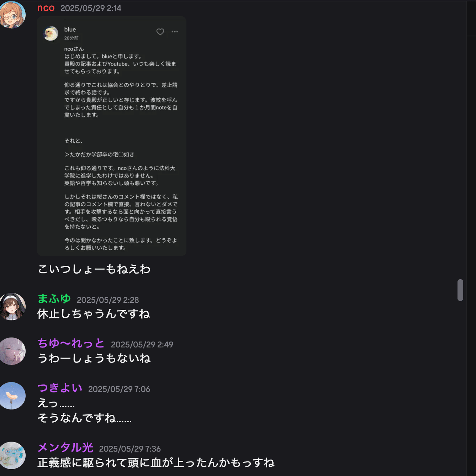This screenshot has width=476, height=476.
Task: Click the 2025/05/29 2:14 timestamp
Action: (x=91, y=8)
